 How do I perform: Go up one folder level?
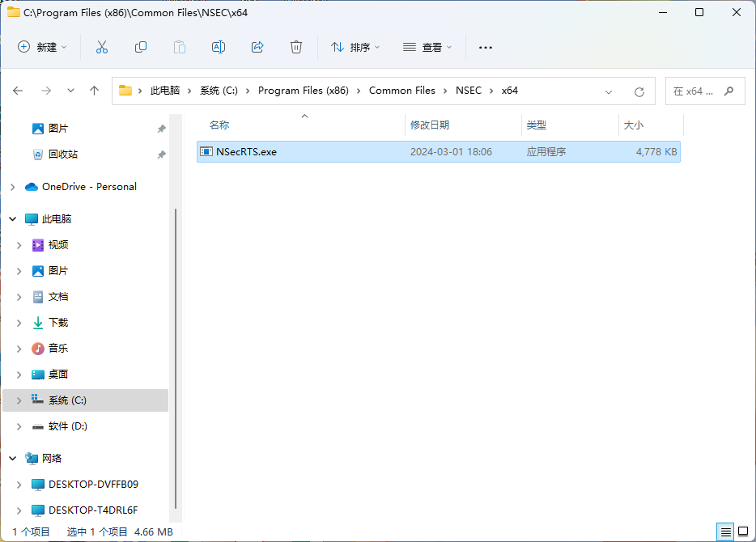point(94,91)
